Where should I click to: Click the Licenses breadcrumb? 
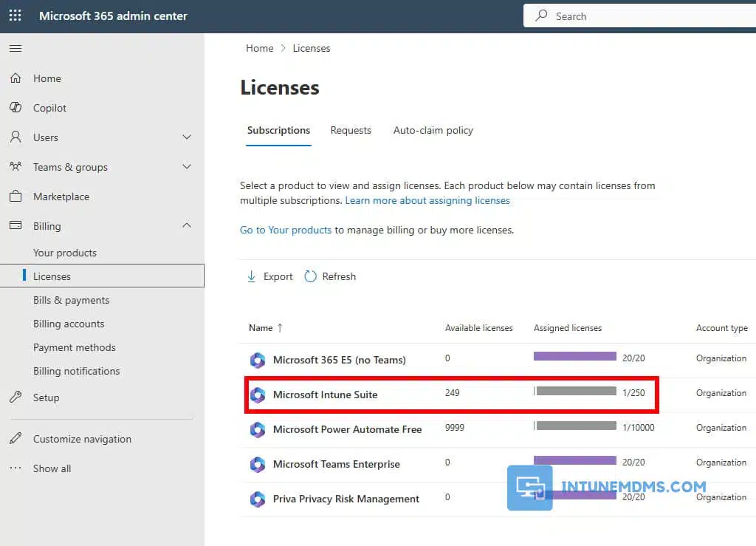(x=312, y=48)
